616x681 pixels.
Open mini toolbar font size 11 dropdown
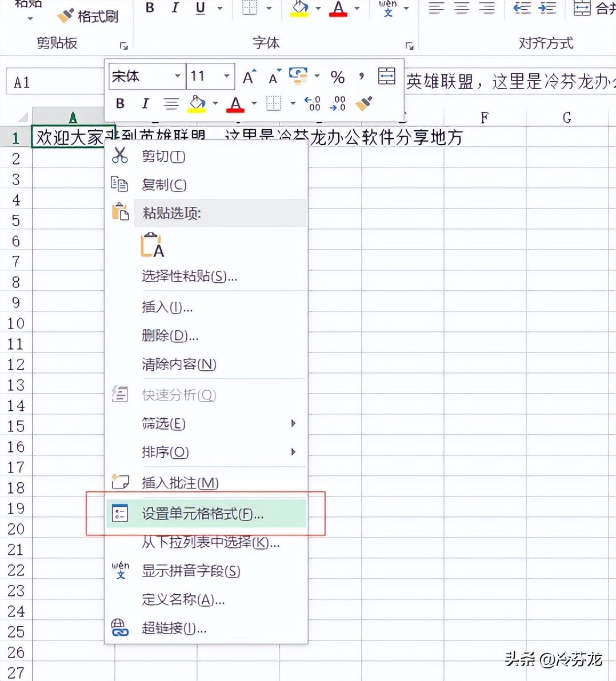click(227, 76)
